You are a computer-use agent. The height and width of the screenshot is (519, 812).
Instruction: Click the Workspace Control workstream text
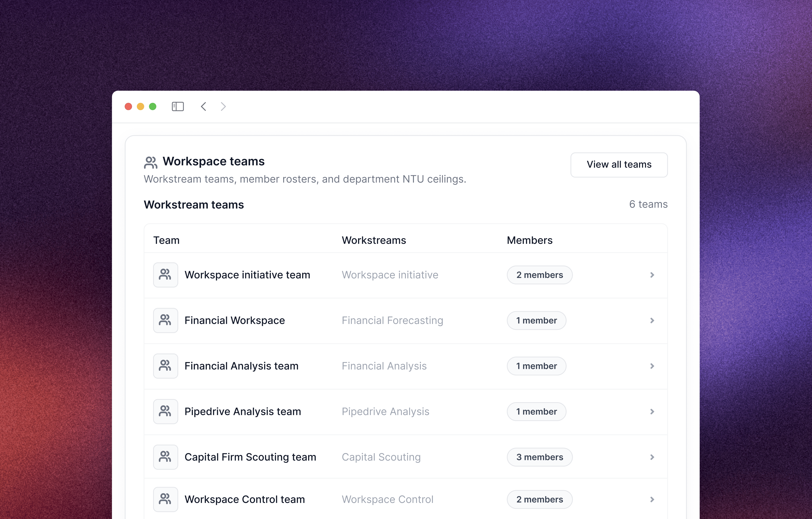[388, 500]
